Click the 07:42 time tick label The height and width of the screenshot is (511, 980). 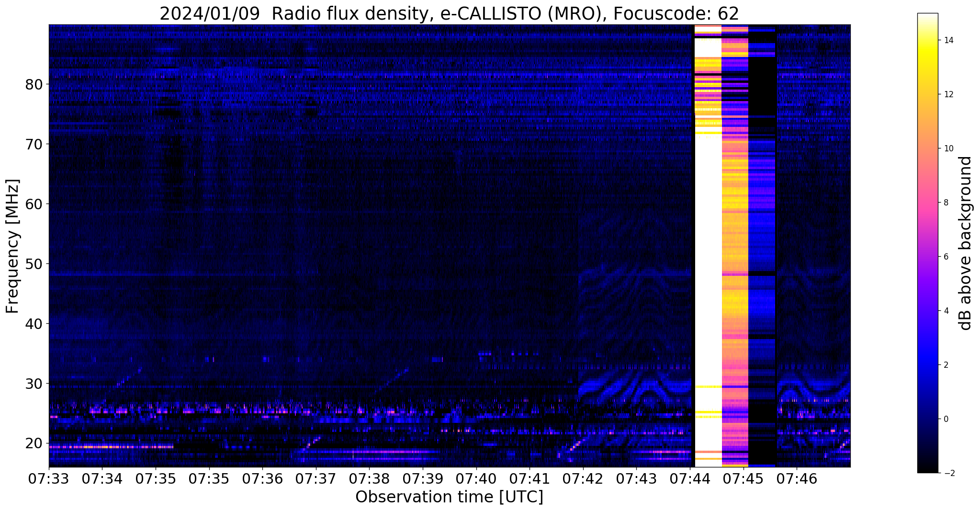583,478
